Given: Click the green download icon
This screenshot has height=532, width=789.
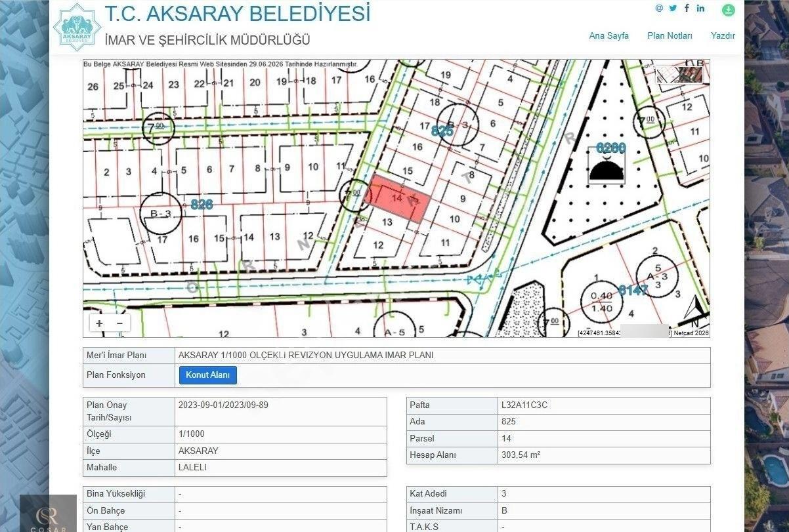Looking at the screenshot, I should [x=729, y=10].
